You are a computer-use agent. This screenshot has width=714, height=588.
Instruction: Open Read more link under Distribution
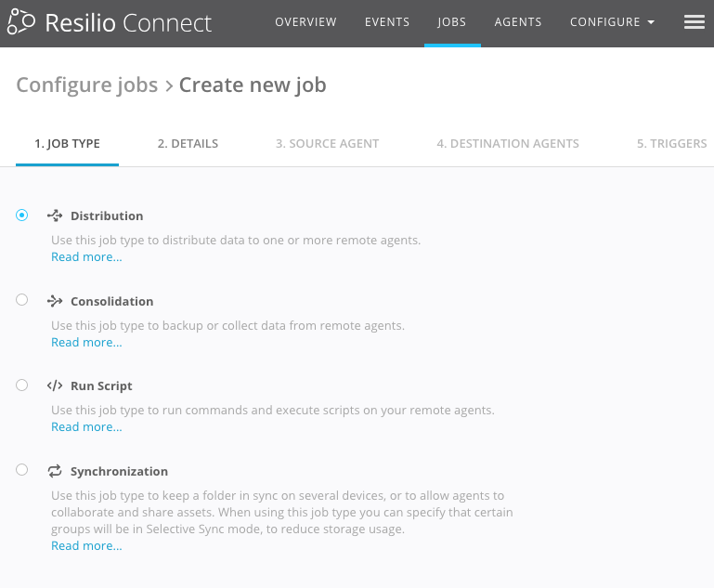pyautogui.click(x=86, y=257)
